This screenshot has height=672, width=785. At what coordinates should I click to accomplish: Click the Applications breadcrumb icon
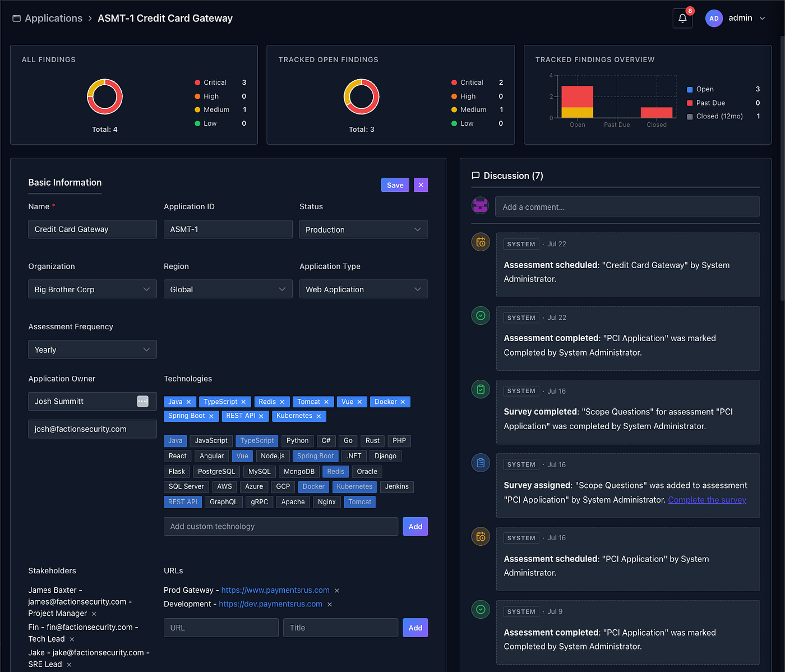[17, 19]
